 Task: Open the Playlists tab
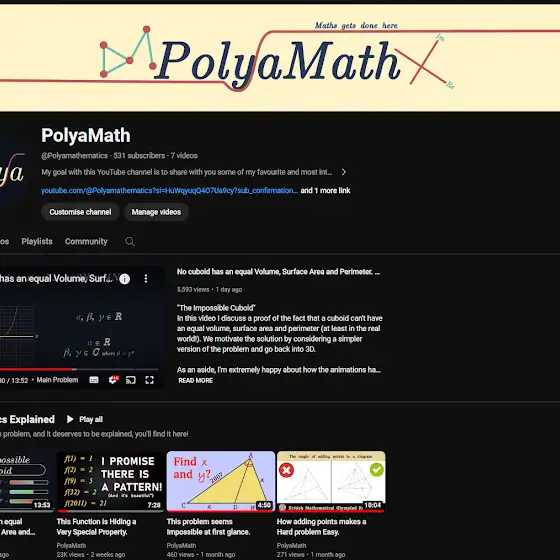37,241
